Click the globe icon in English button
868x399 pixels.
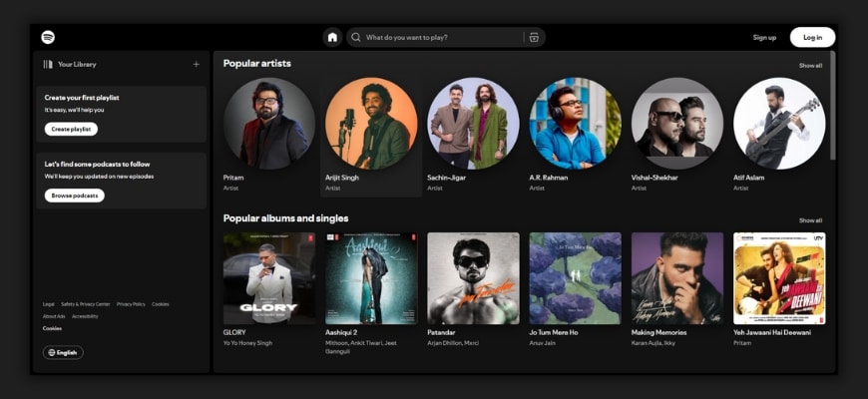[52, 352]
